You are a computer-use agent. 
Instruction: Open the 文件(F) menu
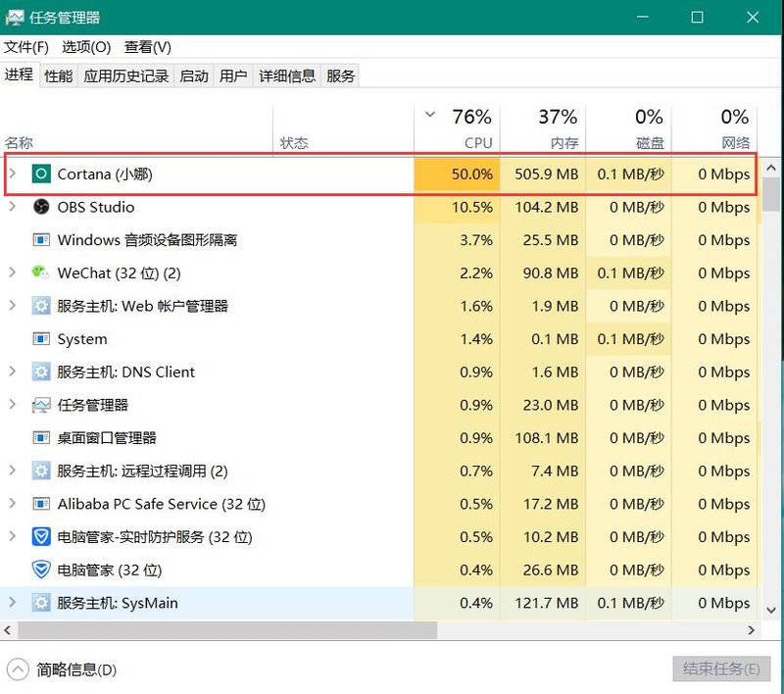[26, 47]
